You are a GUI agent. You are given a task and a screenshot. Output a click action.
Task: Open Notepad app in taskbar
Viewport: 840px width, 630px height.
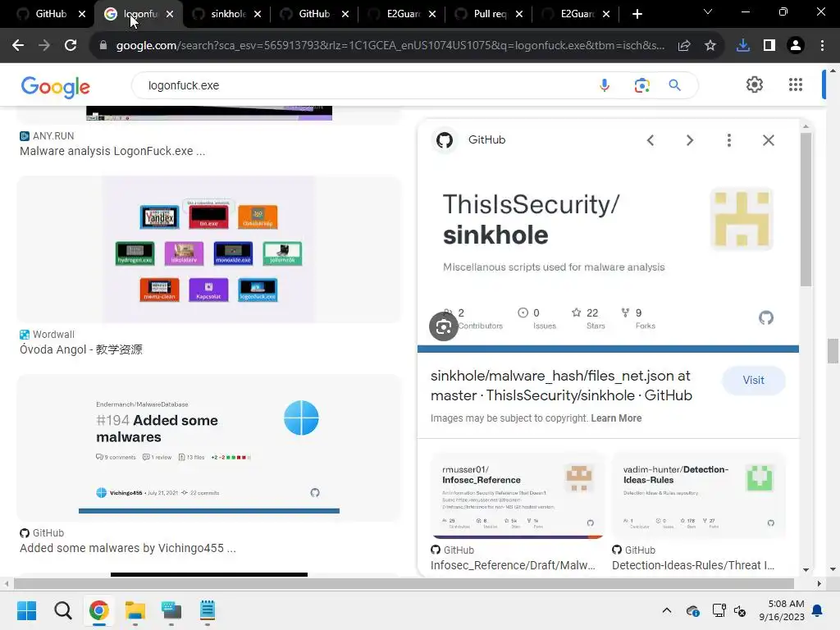coord(208,610)
